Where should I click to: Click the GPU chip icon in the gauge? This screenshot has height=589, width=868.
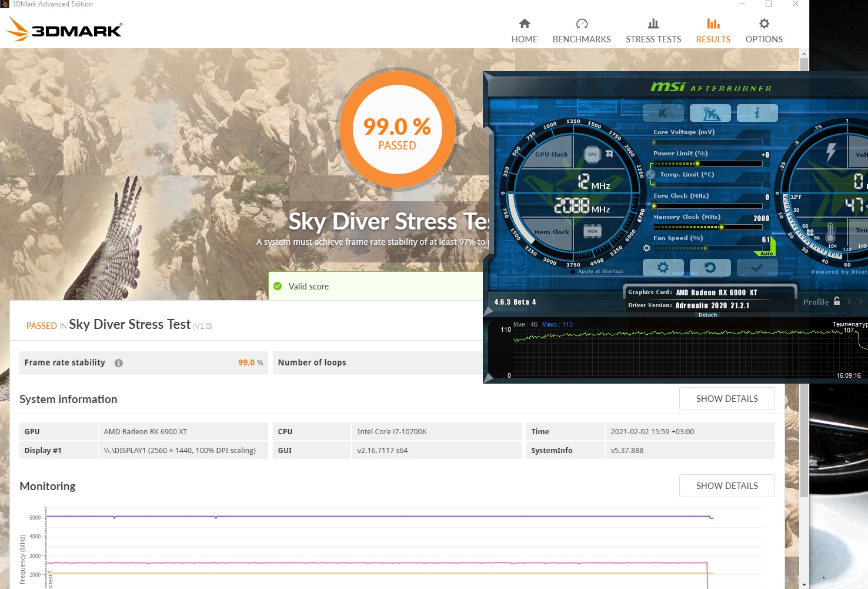[592, 155]
